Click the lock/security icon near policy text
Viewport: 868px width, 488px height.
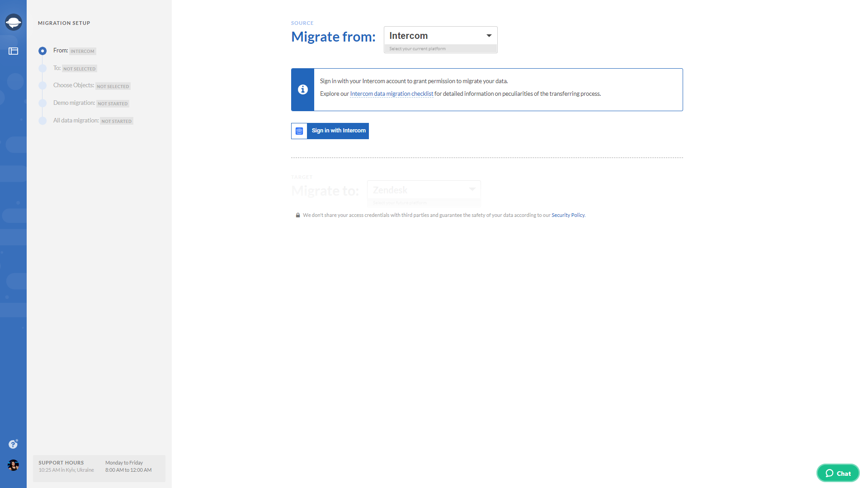(x=297, y=215)
